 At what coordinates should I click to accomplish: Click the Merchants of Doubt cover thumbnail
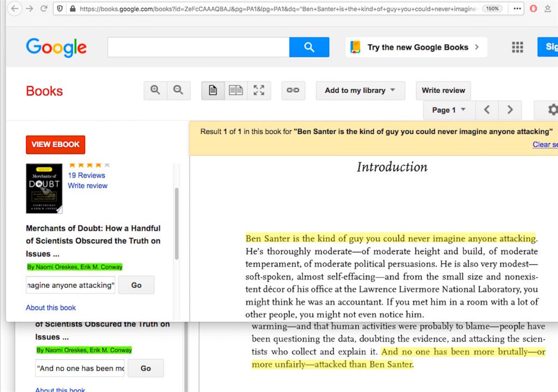point(44,189)
